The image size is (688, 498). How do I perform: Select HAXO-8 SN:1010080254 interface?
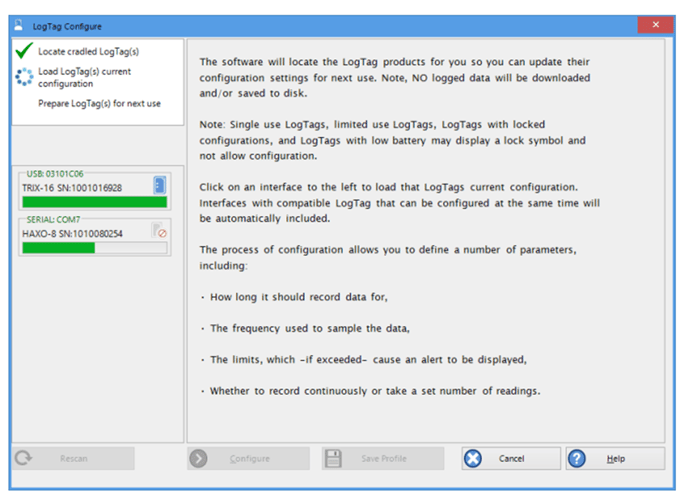tap(95, 237)
